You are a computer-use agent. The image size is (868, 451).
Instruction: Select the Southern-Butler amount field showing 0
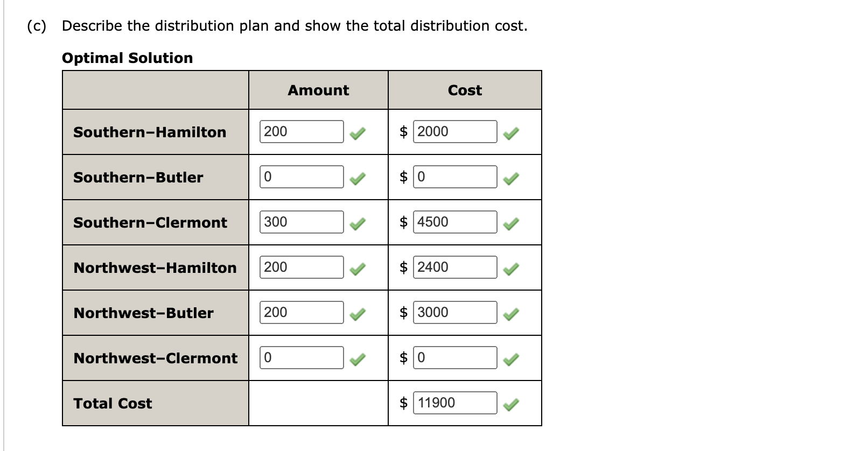(x=300, y=176)
